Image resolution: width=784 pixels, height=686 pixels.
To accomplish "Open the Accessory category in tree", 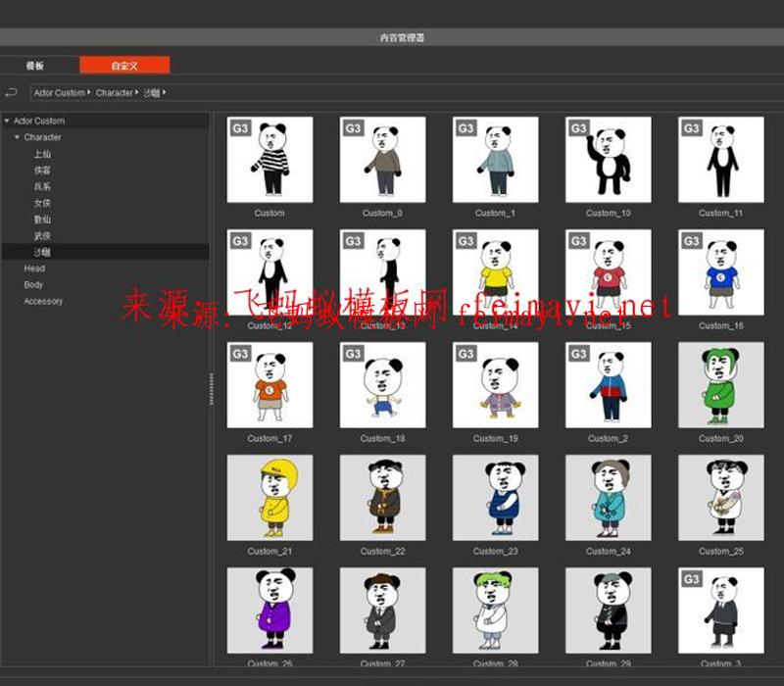I will pos(43,302).
